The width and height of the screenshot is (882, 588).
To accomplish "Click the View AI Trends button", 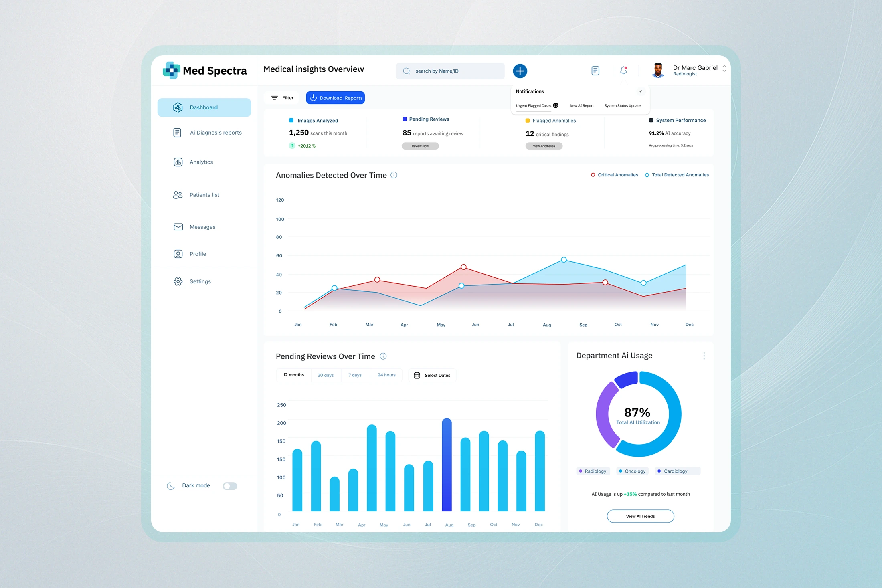I will pyautogui.click(x=640, y=516).
